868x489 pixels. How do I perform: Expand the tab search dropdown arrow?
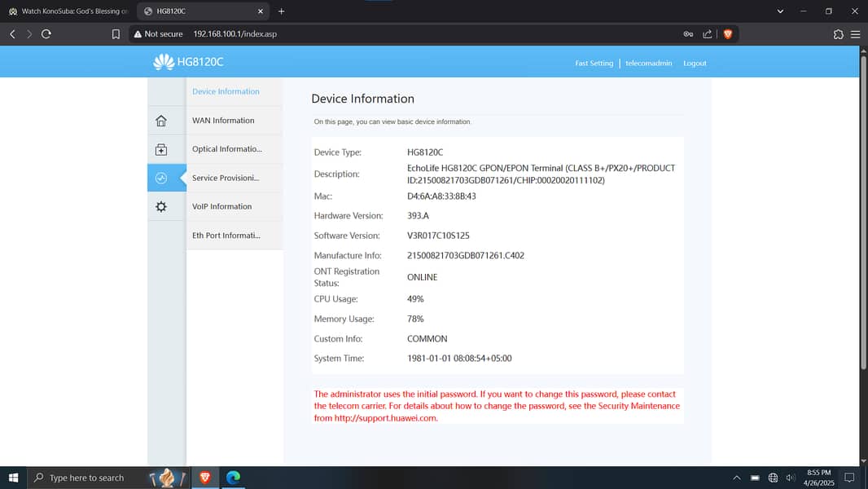point(780,11)
